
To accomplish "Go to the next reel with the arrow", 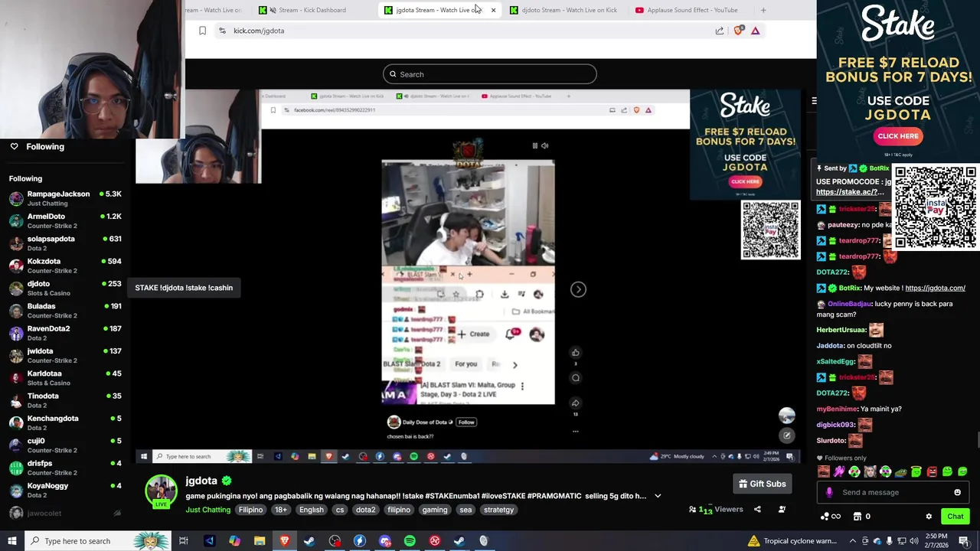I will (x=578, y=289).
